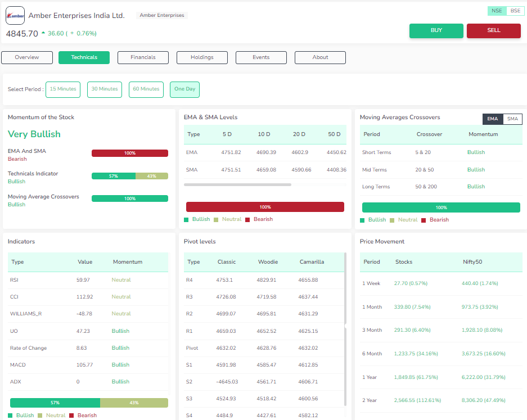Click the Pivot levels vertical scrollbar

(x=345, y=329)
